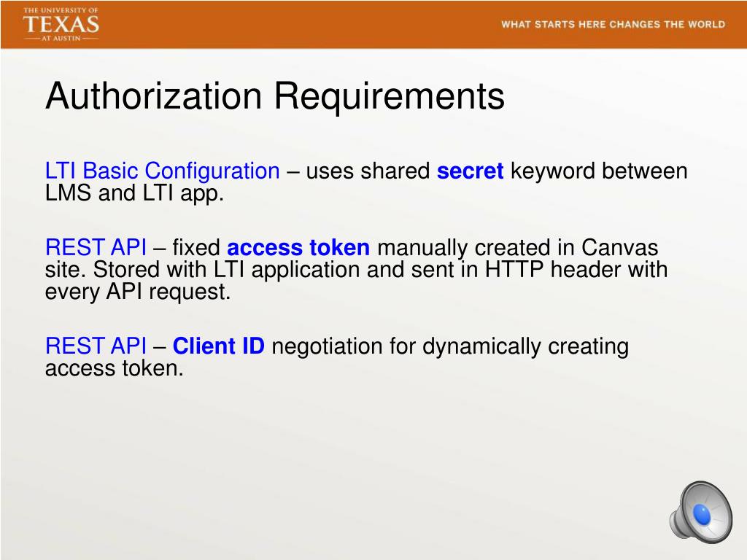The width and height of the screenshot is (747, 560).
Task: Select the 'Authorization Requirements' heading
Action: tap(276, 96)
